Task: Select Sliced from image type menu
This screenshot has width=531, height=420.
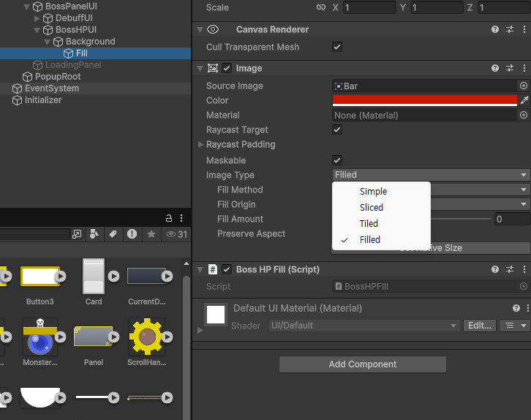Action: point(371,207)
